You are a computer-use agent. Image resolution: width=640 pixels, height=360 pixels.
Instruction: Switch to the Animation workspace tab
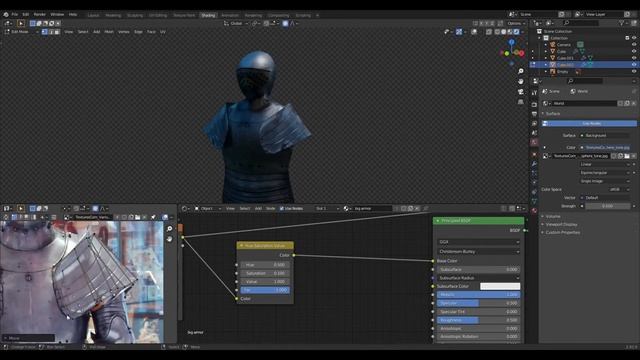[x=230, y=16]
